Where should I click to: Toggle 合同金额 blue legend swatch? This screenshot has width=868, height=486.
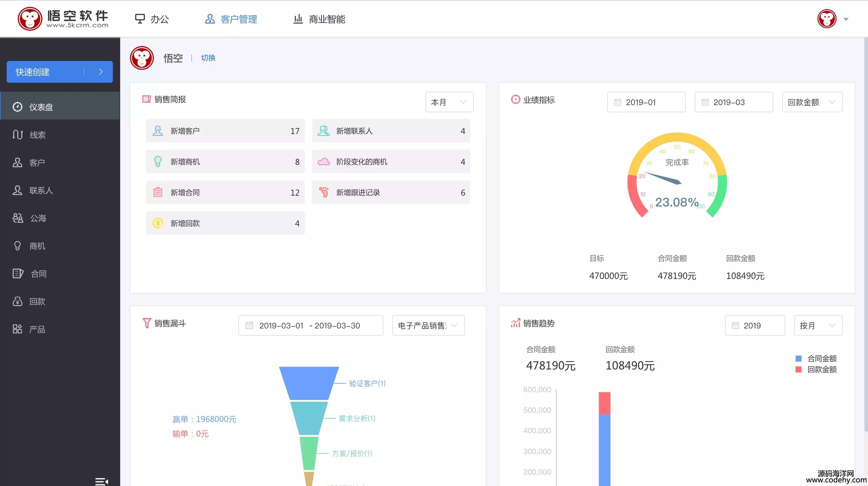coord(798,359)
